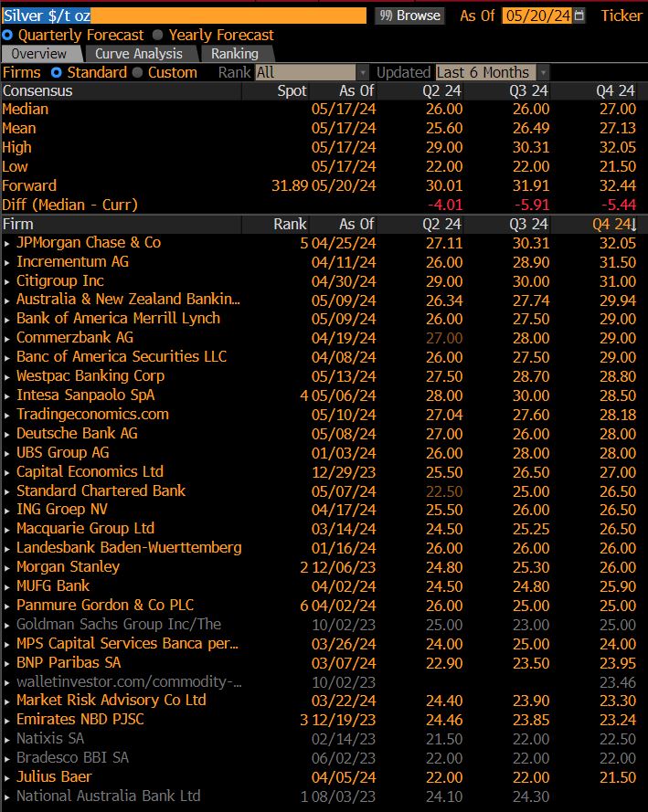Click the Low consensus row label

pyautogui.click(x=15, y=167)
